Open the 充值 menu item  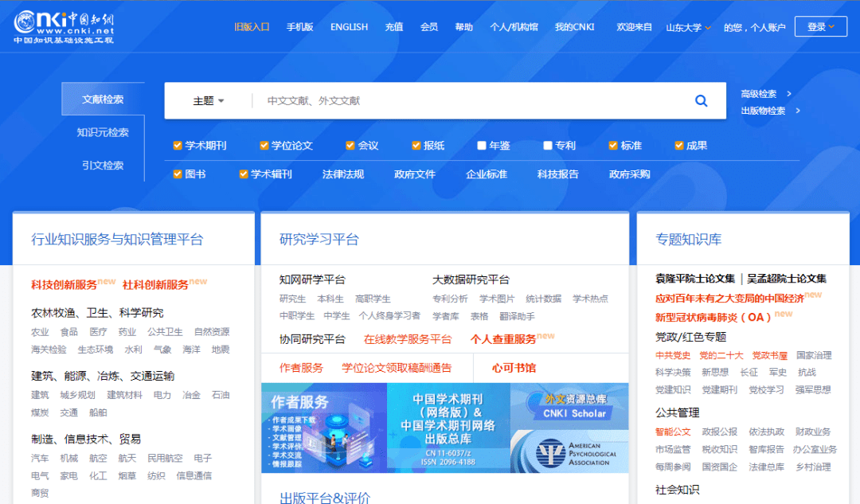(x=394, y=27)
